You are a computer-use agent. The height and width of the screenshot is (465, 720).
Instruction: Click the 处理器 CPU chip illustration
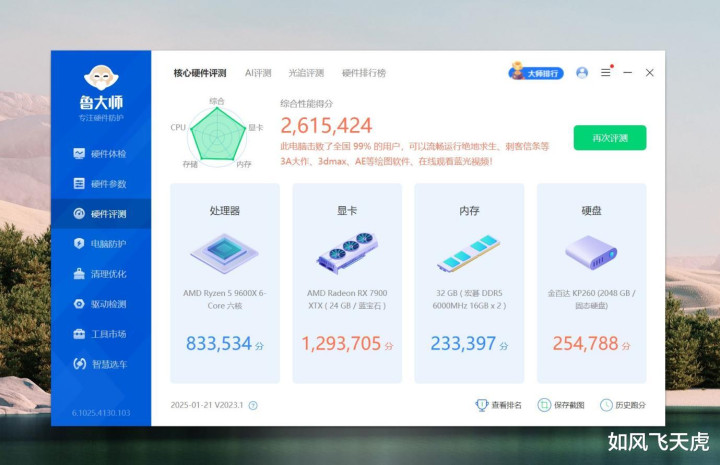225,253
